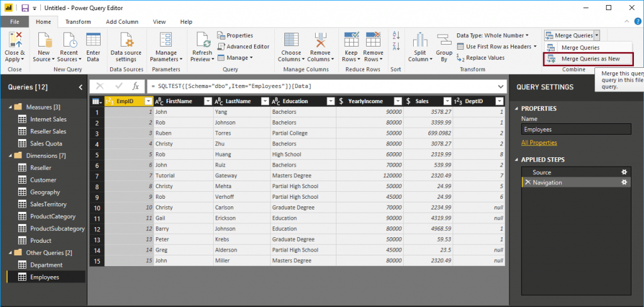Click the Name field containing Employees
644x307 pixels.
[576, 129]
